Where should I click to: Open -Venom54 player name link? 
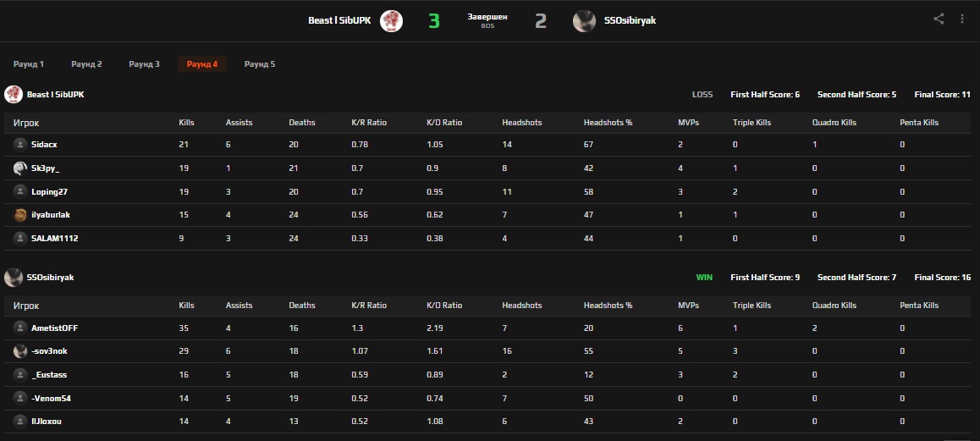pyautogui.click(x=51, y=398)
